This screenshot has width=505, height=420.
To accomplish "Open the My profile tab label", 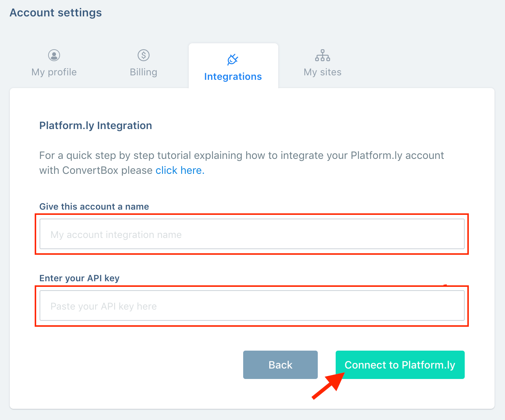I will (54, 72).
